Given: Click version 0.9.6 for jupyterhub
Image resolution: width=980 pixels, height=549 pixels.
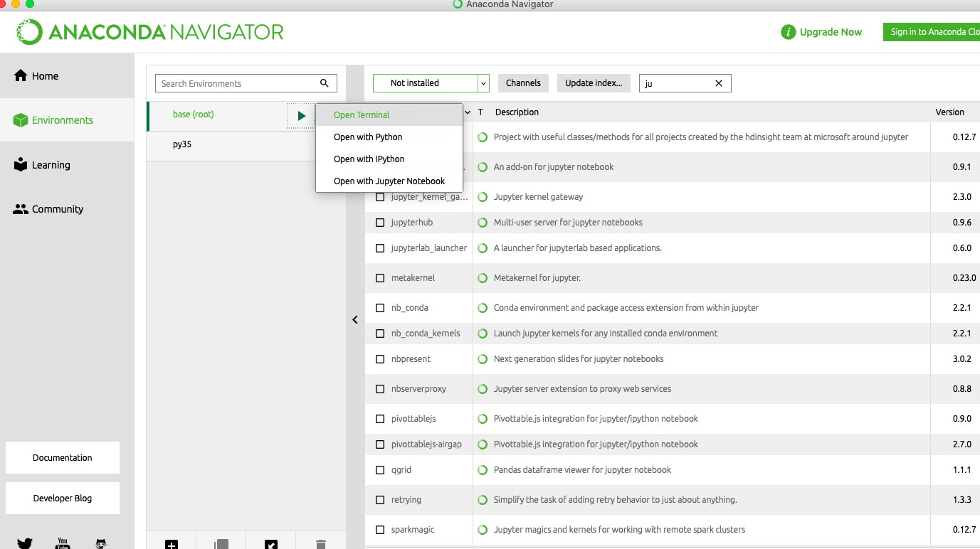Looking at the screenshot, I should pyautogui.click(x=961, y=223).
